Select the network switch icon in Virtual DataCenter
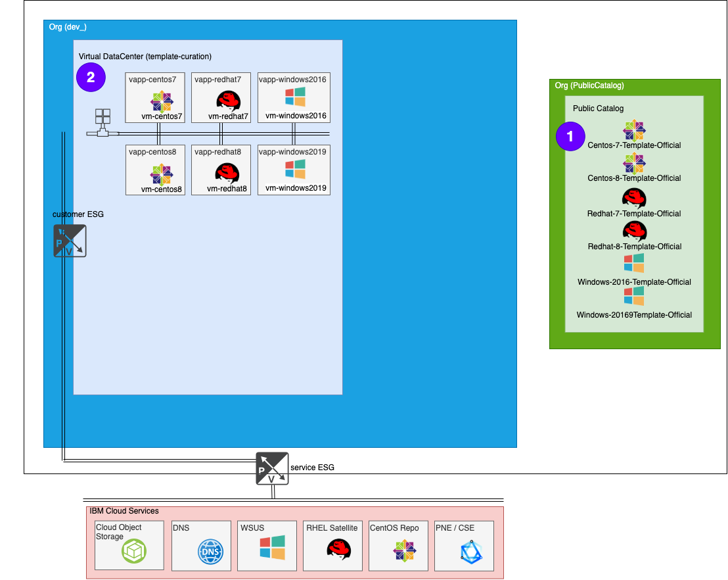 click(x=102, y=123)
